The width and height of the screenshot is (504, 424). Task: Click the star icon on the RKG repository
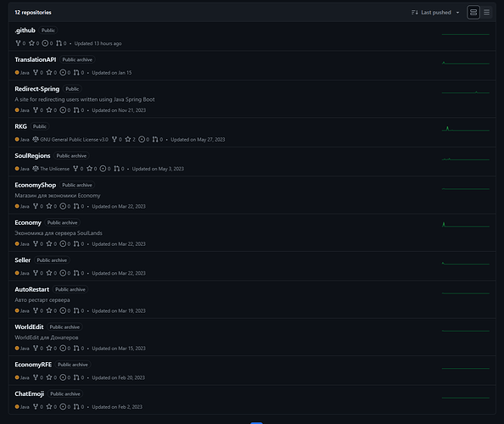point(128,139)
